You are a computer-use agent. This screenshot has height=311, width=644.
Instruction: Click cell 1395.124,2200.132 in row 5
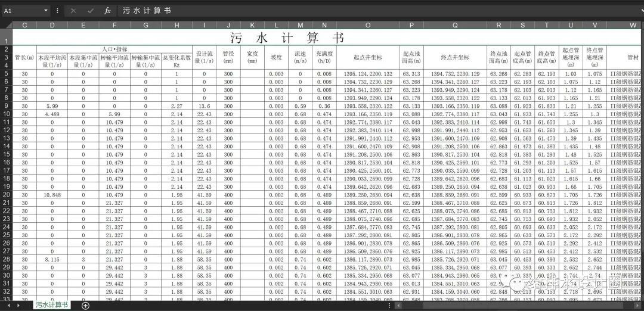coord(367,74)
